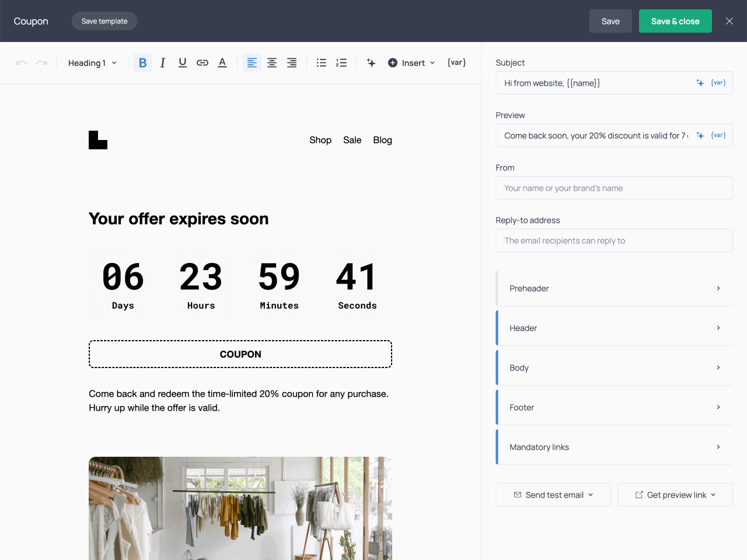Open the Insert dropdown
Image resolution: width=747 pixels, height=560 pixels.
[411, 62]
